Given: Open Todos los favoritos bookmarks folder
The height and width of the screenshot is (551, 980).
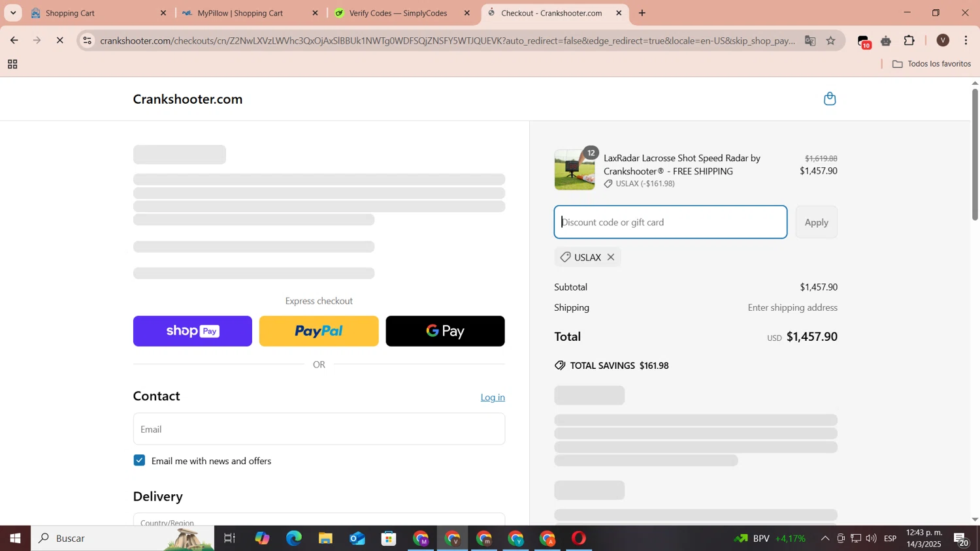Looking at the screenshot, I should pos(932,64).
